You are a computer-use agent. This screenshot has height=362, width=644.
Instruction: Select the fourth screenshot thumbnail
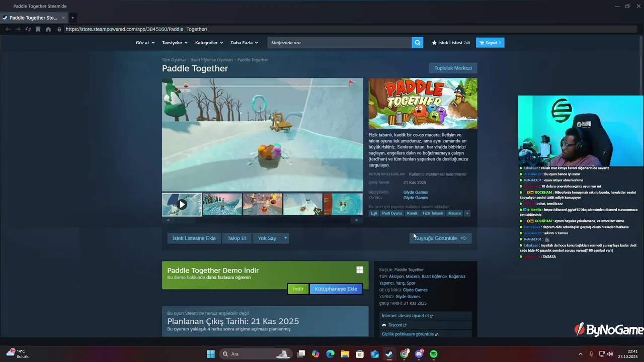click(x=302, y=204)
